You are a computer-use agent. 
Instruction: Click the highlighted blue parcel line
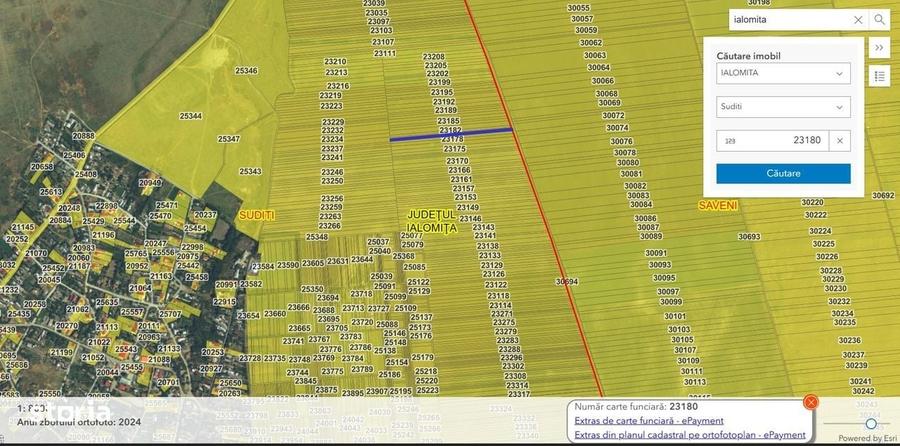coord(451,134)
